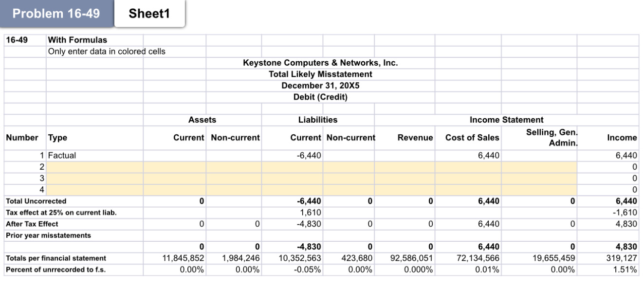The height and width of the screenshot is (288, 644).
Task: Click 'Only enter data in colored cells' text
Action: pos(107,52)
